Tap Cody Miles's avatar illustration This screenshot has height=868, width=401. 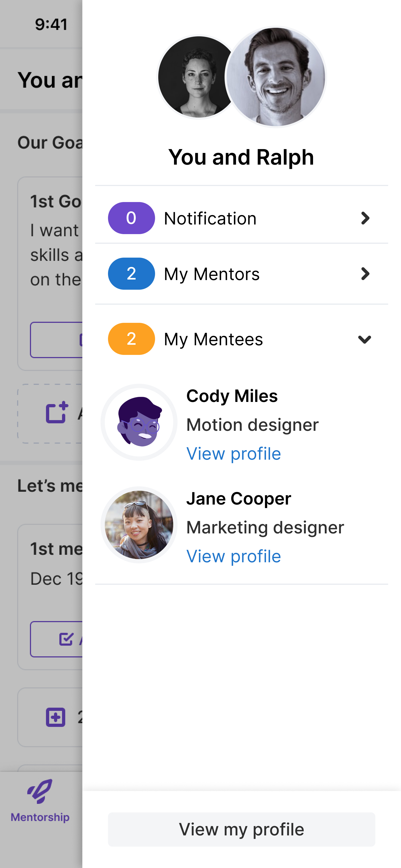(x=139, y=422)
